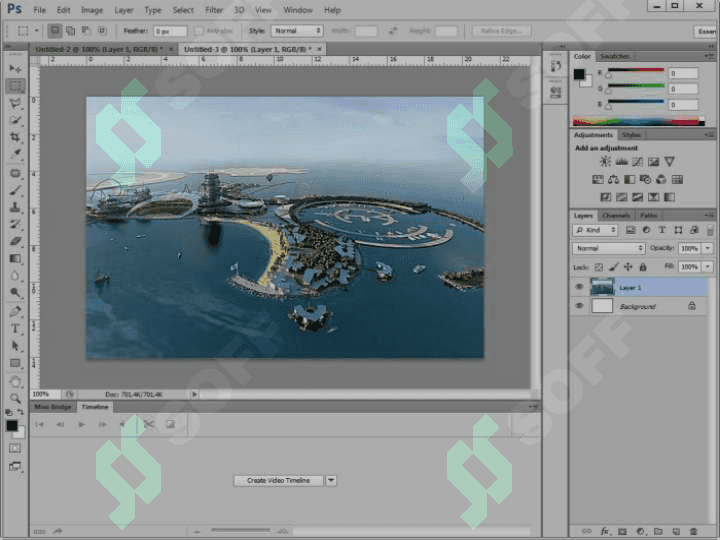Select the Brush tool
Viewport: 720px width, 540px height.
(15, 190)
